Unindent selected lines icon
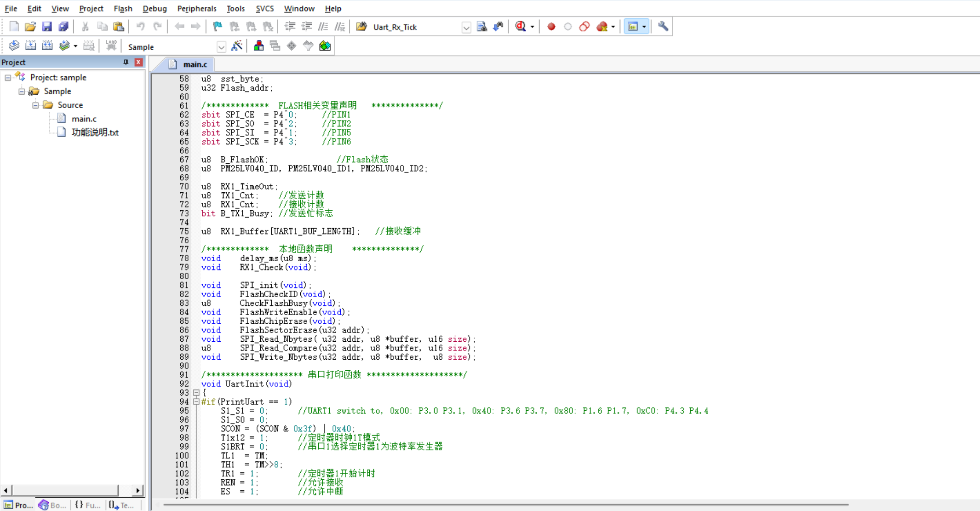This screenshot has height=511, width=980. 306,27
